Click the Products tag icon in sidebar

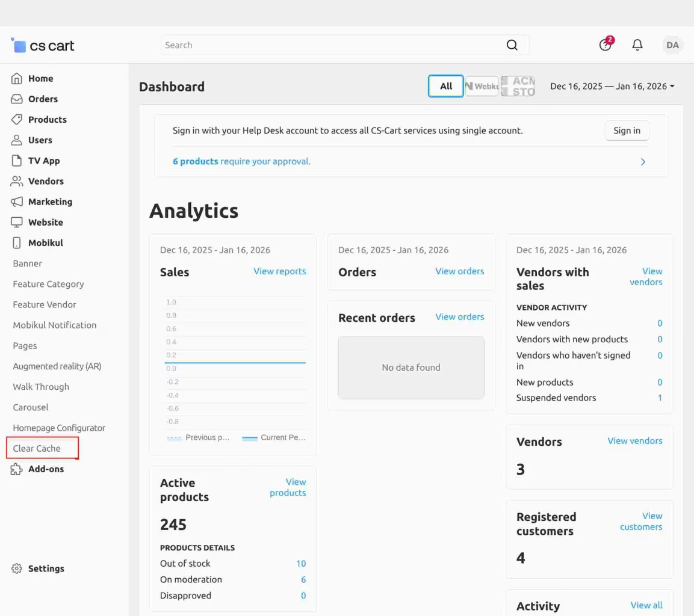coord(17,119)
